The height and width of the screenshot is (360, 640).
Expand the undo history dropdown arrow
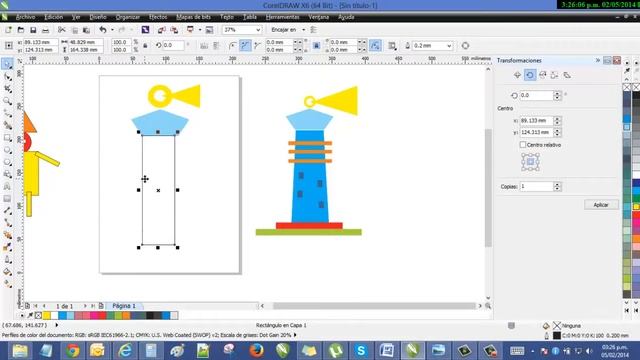point(112,30)
